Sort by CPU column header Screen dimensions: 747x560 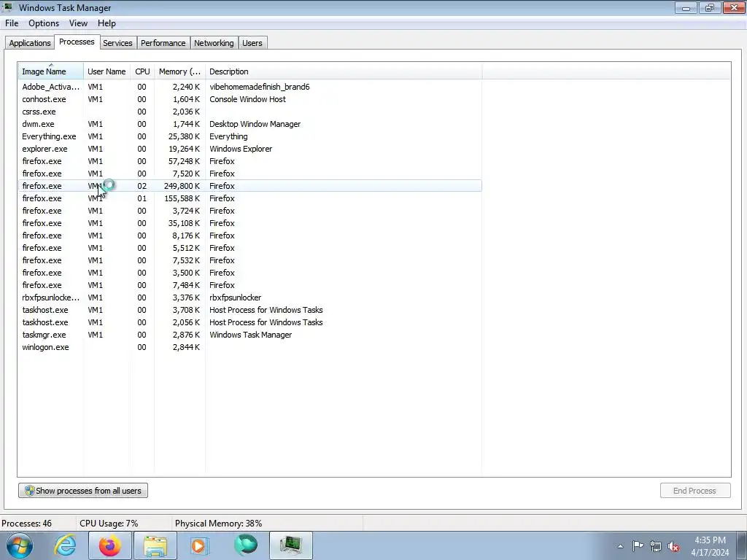click(x=142, y=71)
